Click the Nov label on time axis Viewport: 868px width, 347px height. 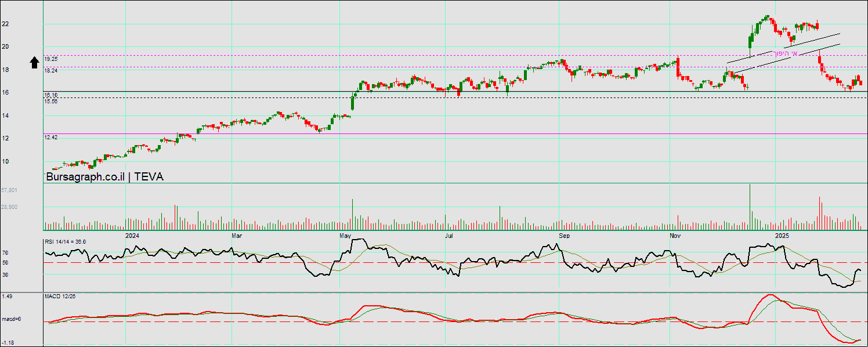click(675, 236)
